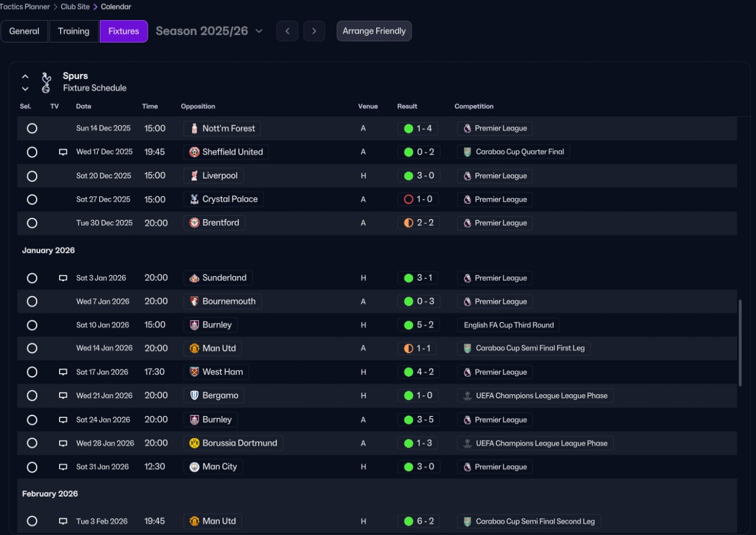Select the Brentford fixture radio button
The height and width of the screenshot is (535, 756).
32,223
